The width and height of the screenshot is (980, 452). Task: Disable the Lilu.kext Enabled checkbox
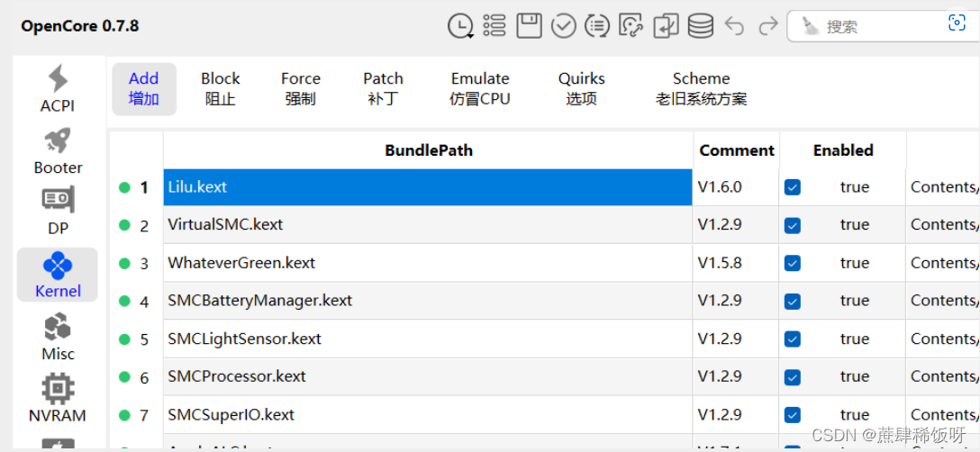click(793, 187)
